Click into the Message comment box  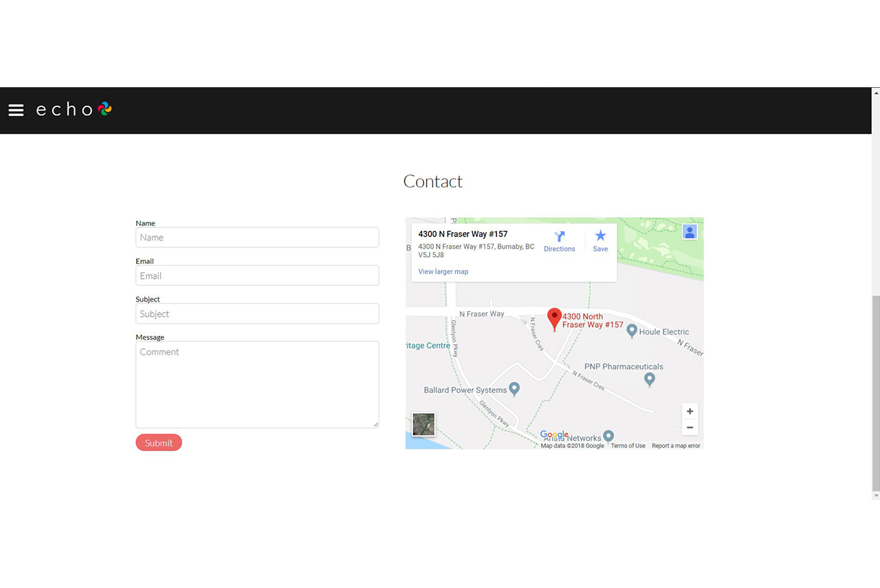(x=257, y=385)
